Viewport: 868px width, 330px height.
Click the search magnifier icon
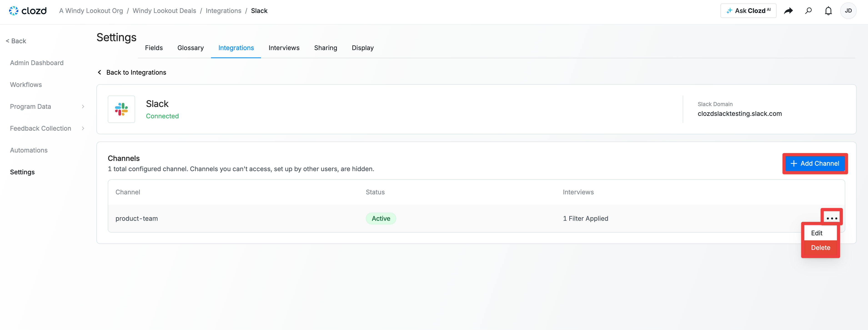pos(808,11)
